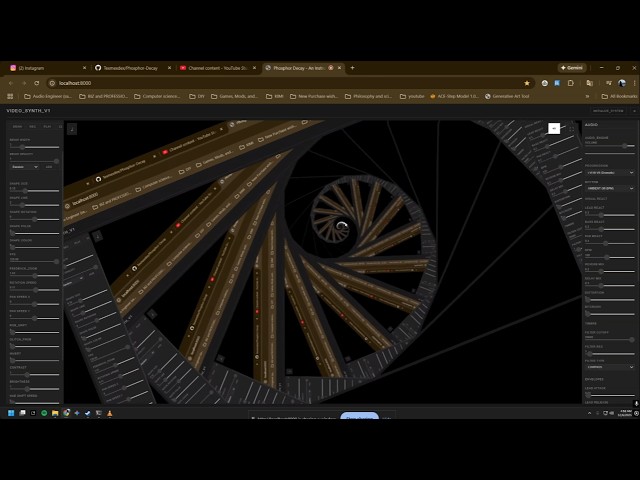Toggle canvas fullscreen icon
This screenshot has height=480, width=640.
point(571,129)
